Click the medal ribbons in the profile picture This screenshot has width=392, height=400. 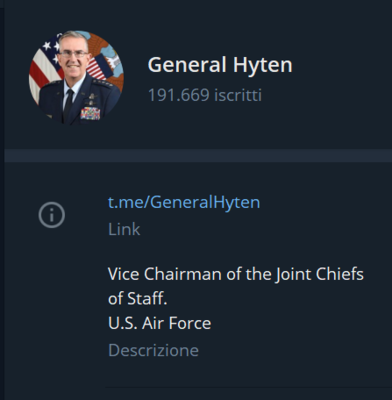tap(90, 114)
